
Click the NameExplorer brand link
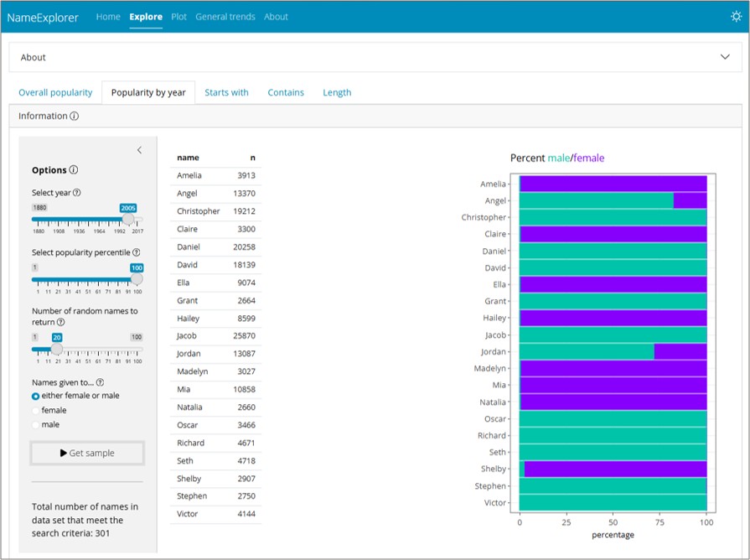tap(43, 18)
